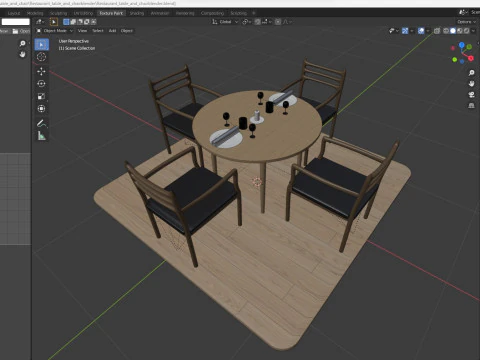Select the Move tool
Viewport: 480px width, 360px height.
(41, 71)
